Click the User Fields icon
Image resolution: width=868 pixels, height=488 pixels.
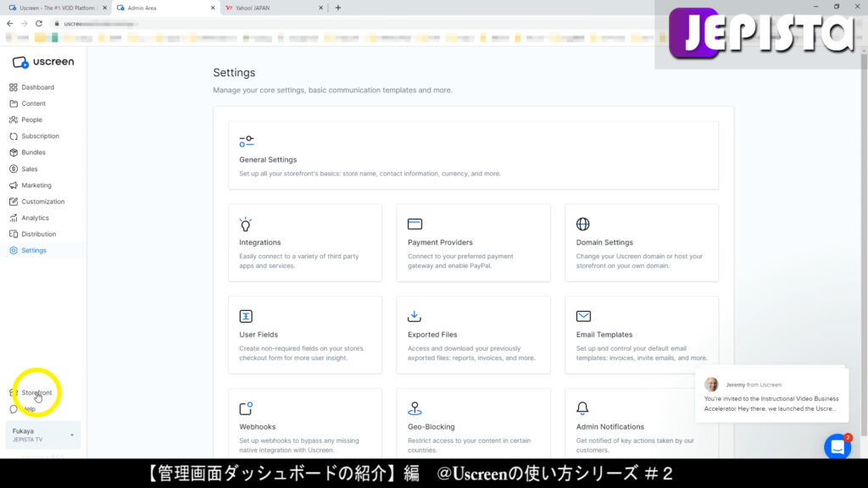point(246,316)
